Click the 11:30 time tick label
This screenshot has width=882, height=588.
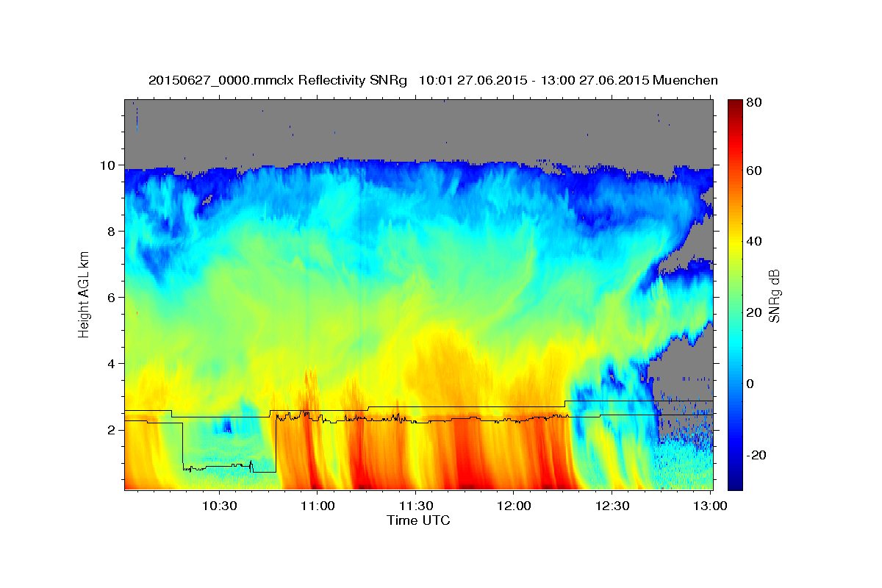[x=415, y=506]
